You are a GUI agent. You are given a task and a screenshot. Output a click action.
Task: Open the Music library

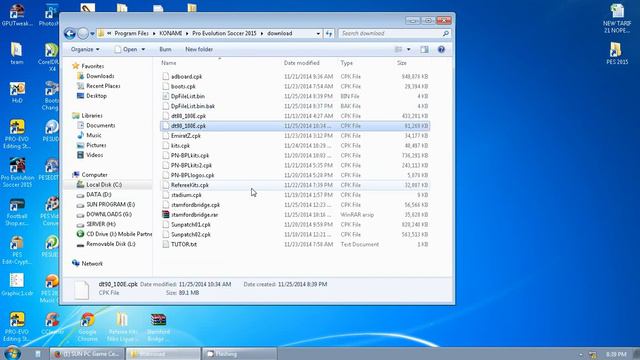(93, 135)
